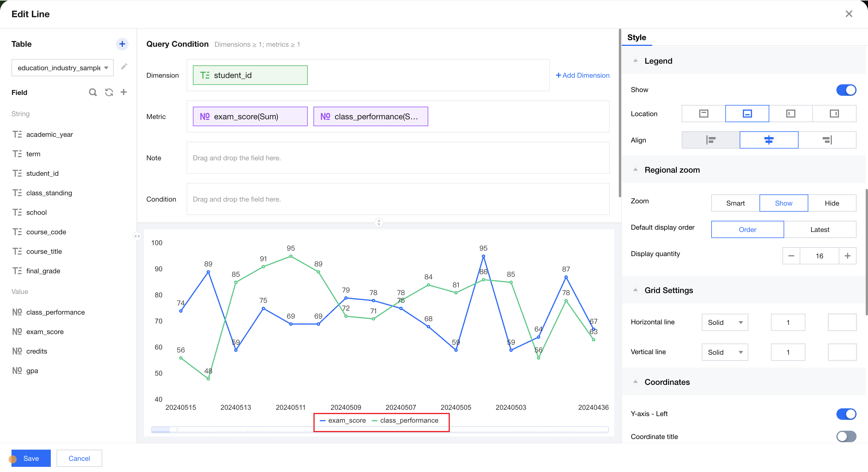Click the pencil edit table icon
Image resolution: width=868 pixels, height=472 pixels.
[124, 66]
